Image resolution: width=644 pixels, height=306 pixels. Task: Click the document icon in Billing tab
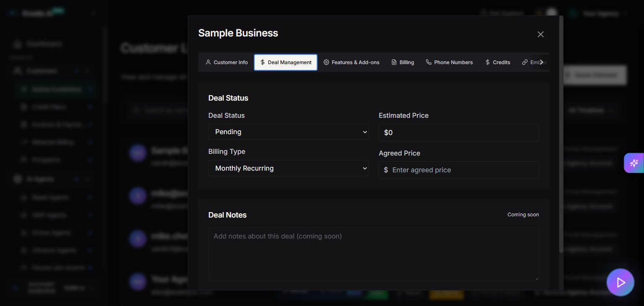(x=394, y=62)
